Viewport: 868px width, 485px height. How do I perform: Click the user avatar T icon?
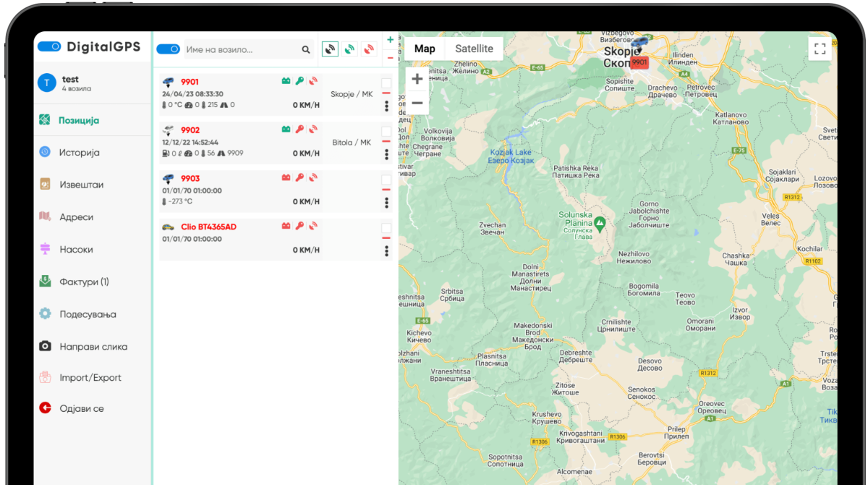click(x=46, y=83)
